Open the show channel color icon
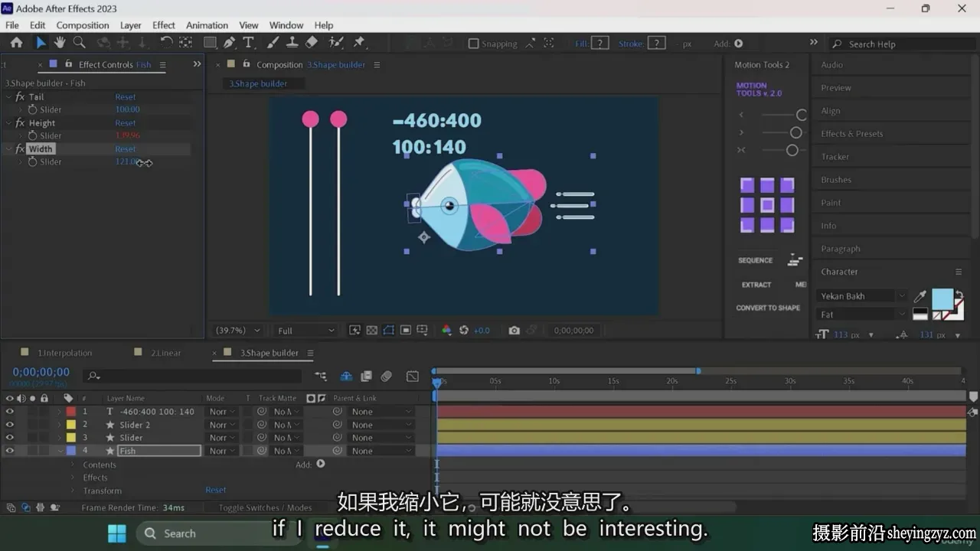This screenshot has width=980, height=551. pyautogui.click(x=446, y=331)
